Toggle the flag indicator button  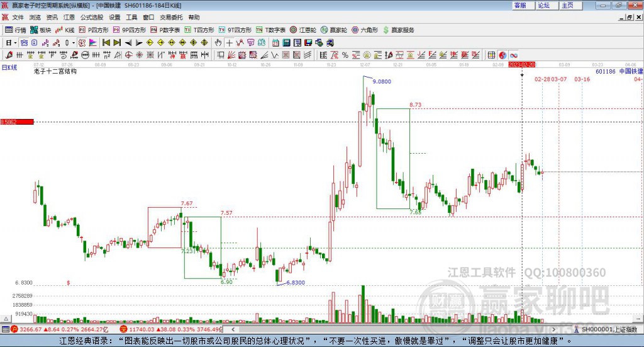coord(93,43)
